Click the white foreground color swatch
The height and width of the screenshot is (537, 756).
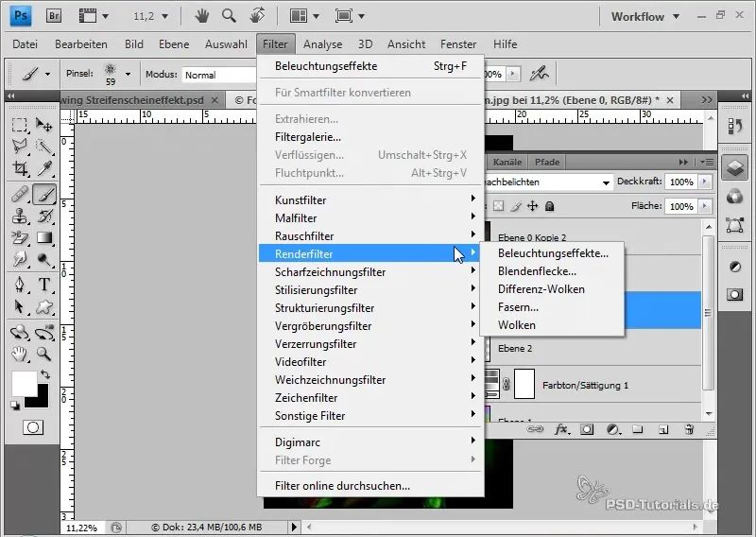coord(24,384)
